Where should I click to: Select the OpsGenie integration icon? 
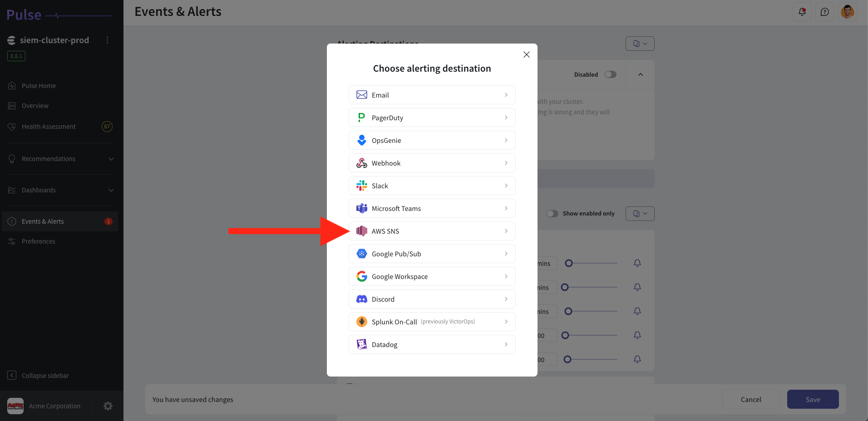coord(361,140)
